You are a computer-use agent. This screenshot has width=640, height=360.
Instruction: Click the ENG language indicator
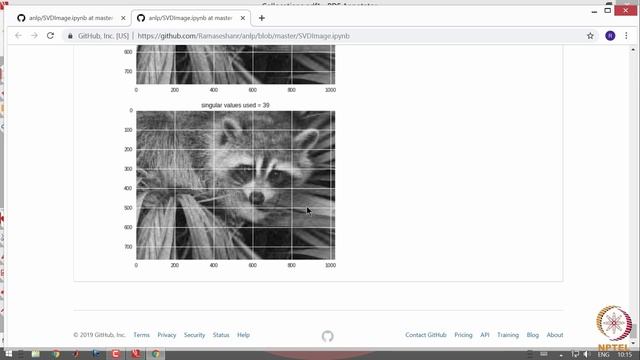[603, 355]
